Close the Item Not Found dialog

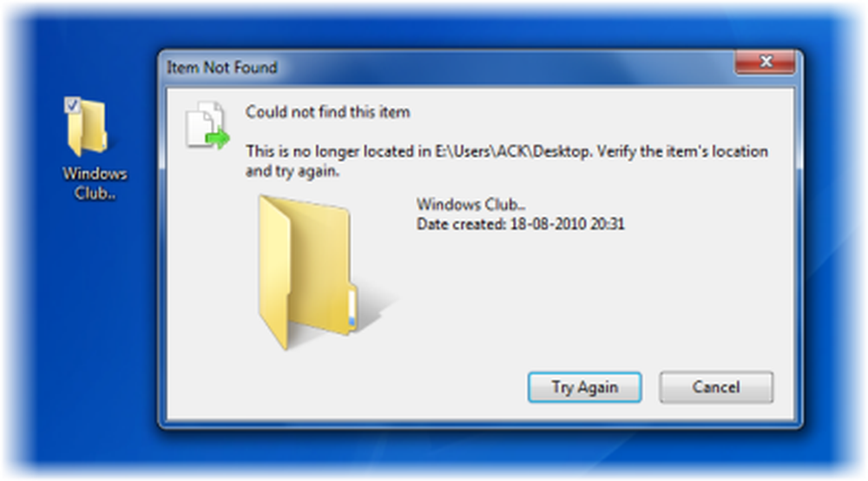tap(766, 62)
